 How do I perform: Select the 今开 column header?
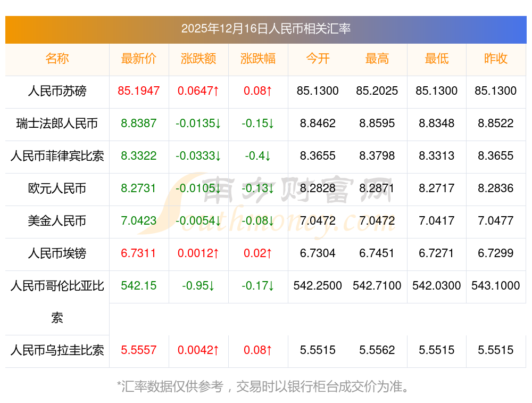pyautogui.click(x=318, y=59)
